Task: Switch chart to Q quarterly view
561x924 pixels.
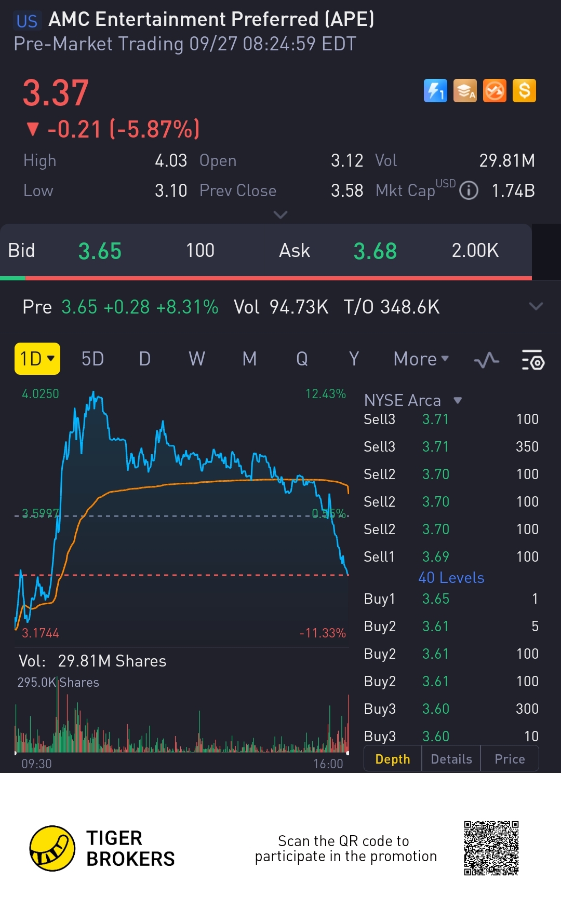Action: (x=302, y=359)
